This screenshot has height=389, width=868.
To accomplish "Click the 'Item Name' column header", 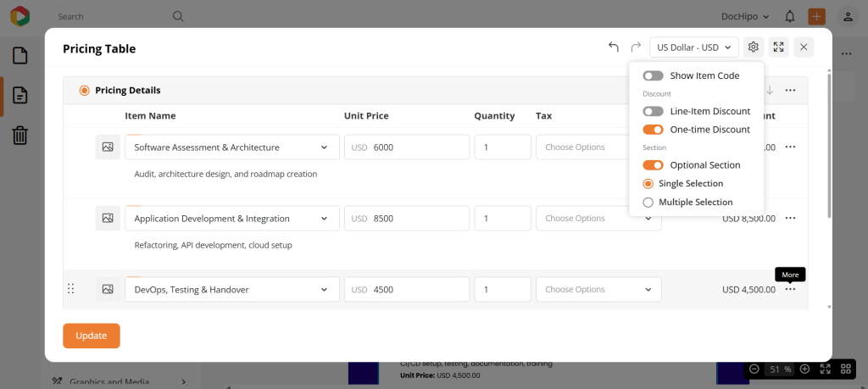I will coord(151,115).
